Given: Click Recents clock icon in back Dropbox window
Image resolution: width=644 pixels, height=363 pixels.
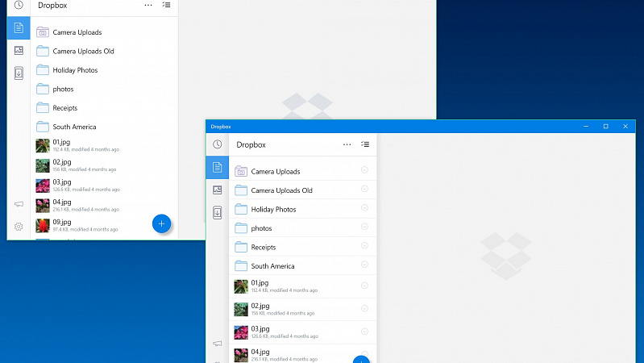Looking at the screenshot, I should 19,5.
